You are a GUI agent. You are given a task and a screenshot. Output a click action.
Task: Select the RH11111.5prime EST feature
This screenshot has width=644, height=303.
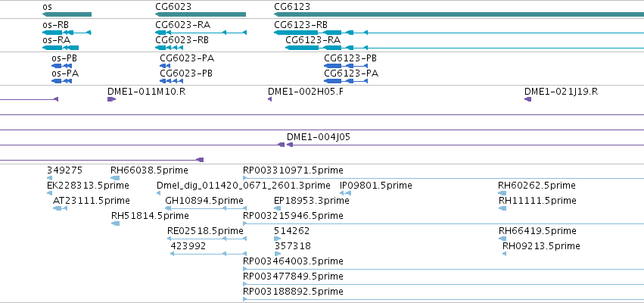tap(502, 208)
